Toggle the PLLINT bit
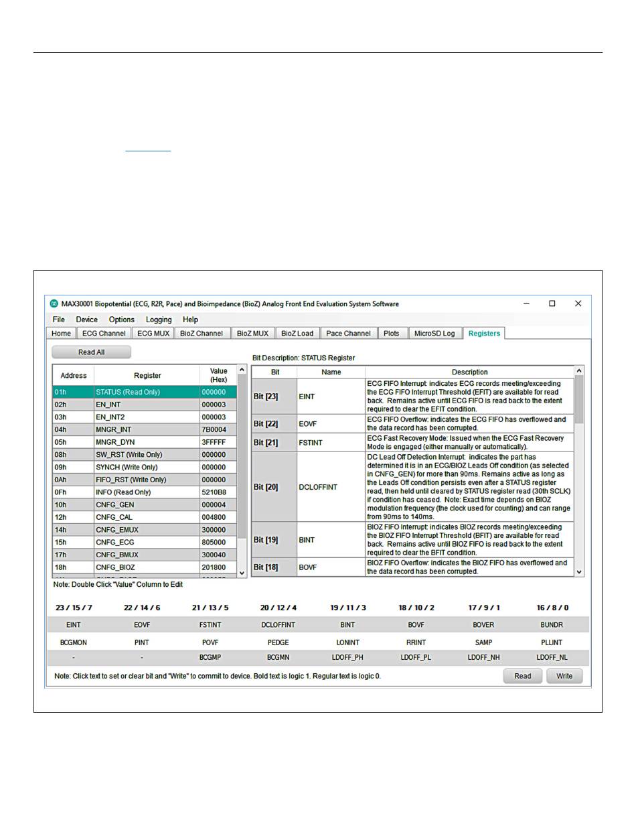 tap(552, 642)
